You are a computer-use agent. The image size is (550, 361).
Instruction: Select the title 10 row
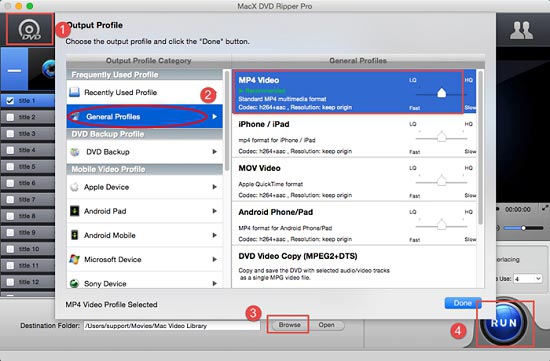click(x=28, y=249)
